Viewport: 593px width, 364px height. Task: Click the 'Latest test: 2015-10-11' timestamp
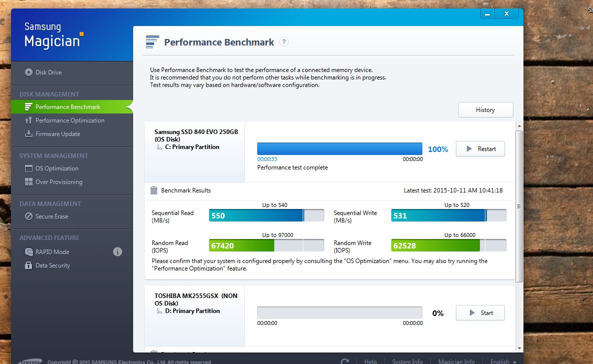(x=453, y=190)
